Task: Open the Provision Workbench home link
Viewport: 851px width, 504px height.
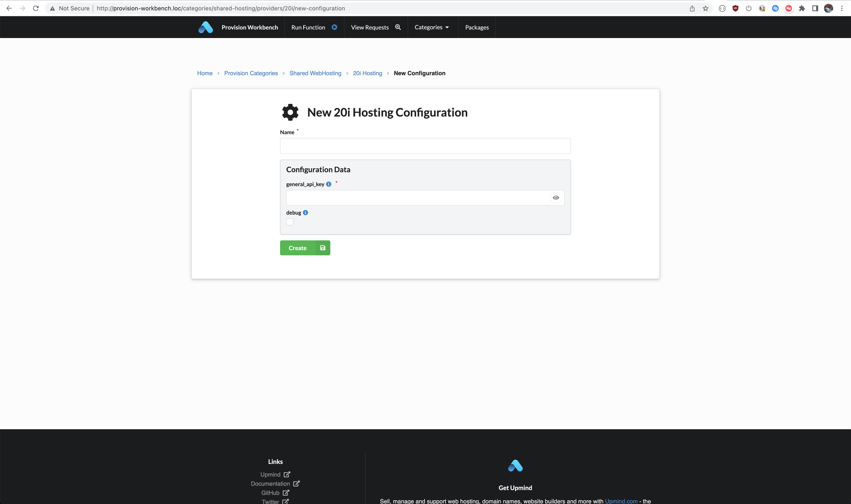Action: coord(250,27)
